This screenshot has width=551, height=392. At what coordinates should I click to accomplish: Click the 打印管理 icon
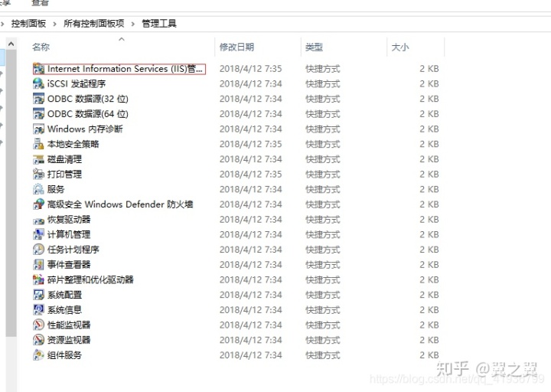click(39, 175)
